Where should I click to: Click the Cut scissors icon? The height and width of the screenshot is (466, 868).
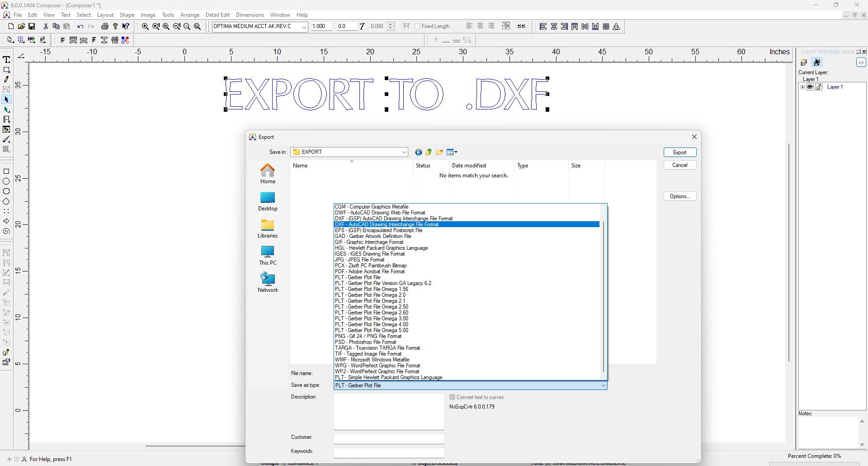coord(46,27)
